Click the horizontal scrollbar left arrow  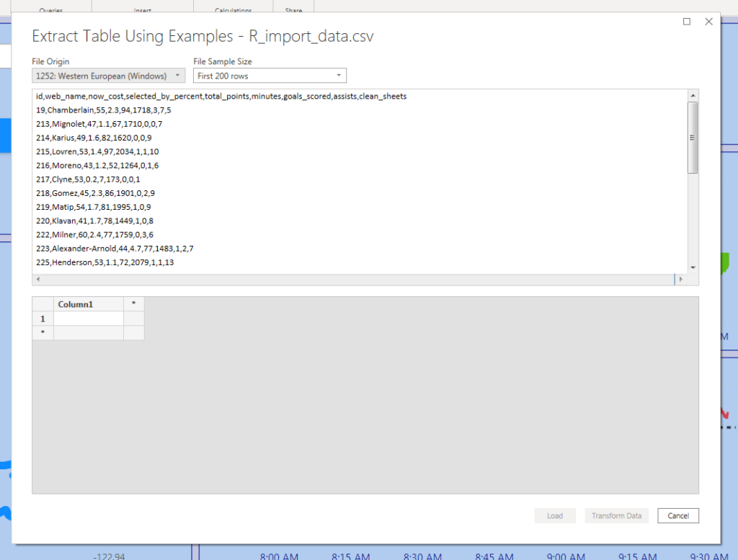coord(38,279)
